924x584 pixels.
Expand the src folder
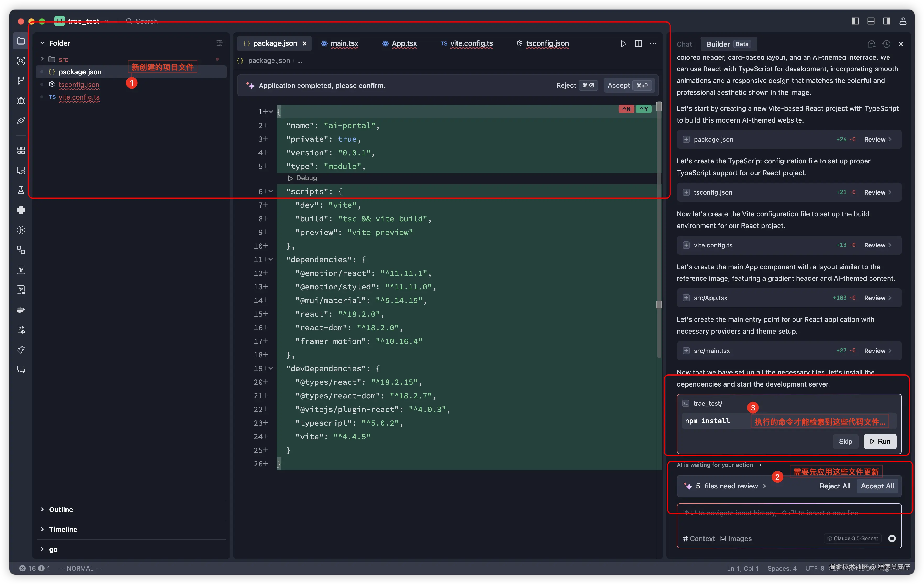63,59
